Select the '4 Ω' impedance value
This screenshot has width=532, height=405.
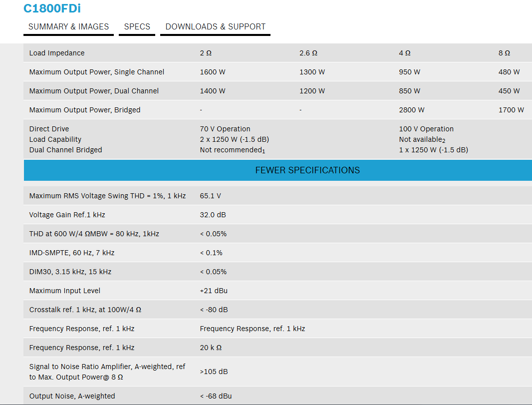[405, 53]
